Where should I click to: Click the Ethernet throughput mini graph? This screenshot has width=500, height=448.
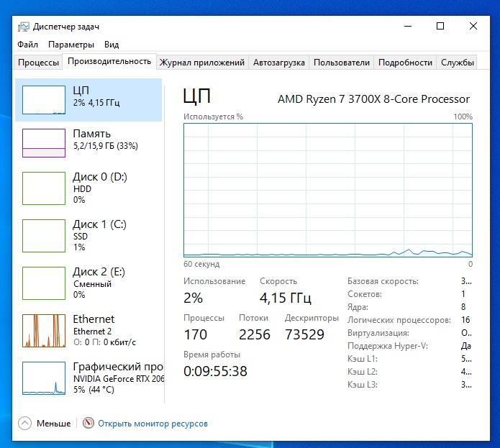[x=44, y=331]
